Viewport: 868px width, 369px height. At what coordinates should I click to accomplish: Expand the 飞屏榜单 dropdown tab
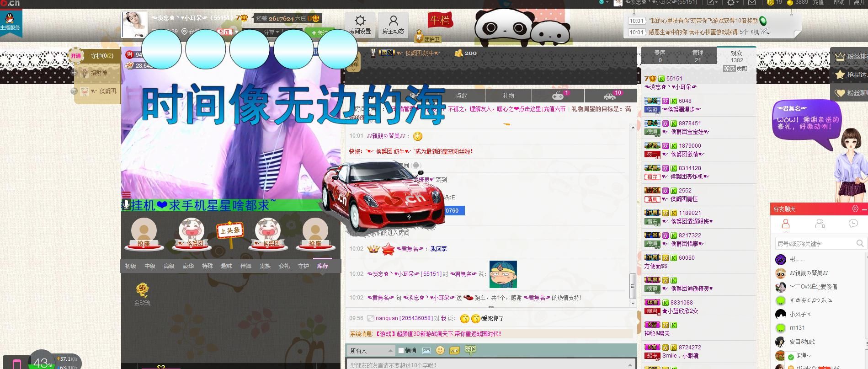[x=353, y=62]
